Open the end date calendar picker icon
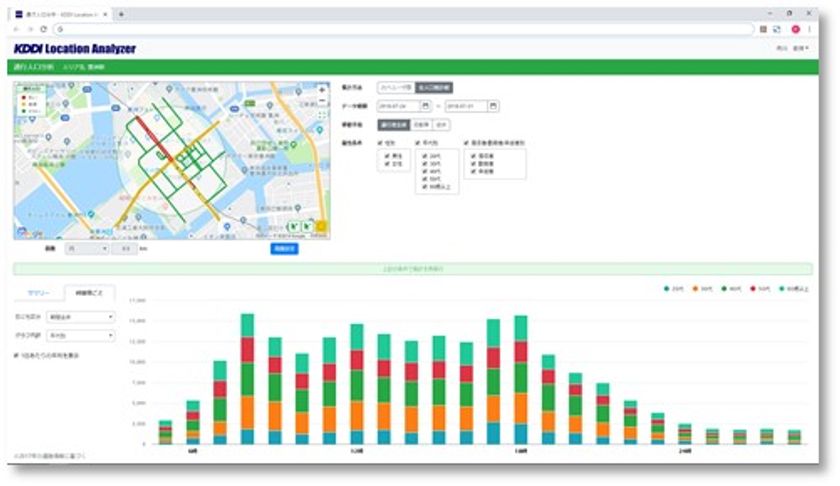Image resolution: width=840 pixels, height=486 pixels. tap(493, 106)
